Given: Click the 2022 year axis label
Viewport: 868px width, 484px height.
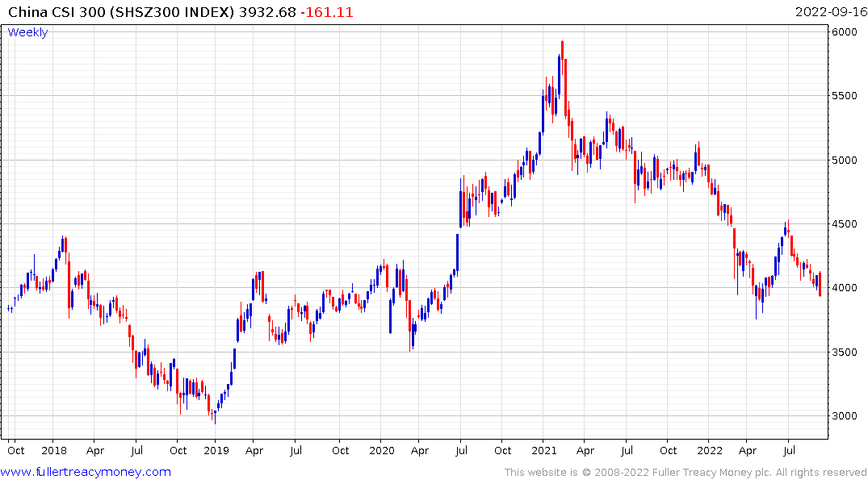Looking at the screenshot, I should click(710, 450).
